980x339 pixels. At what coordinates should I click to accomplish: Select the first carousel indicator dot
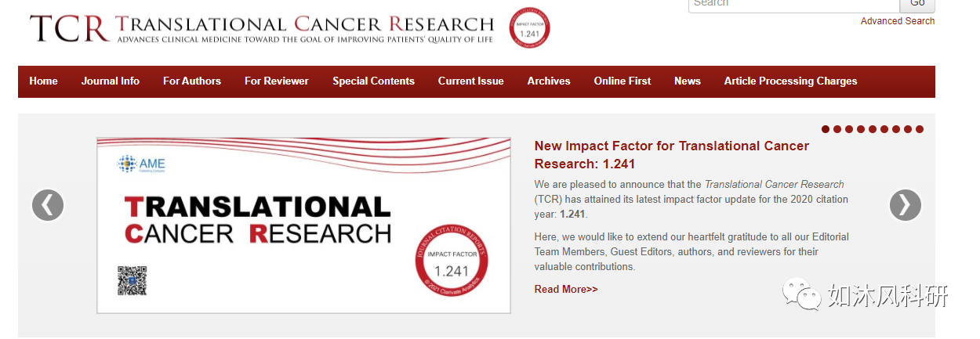pyautogui.click(x=826, y=129)
